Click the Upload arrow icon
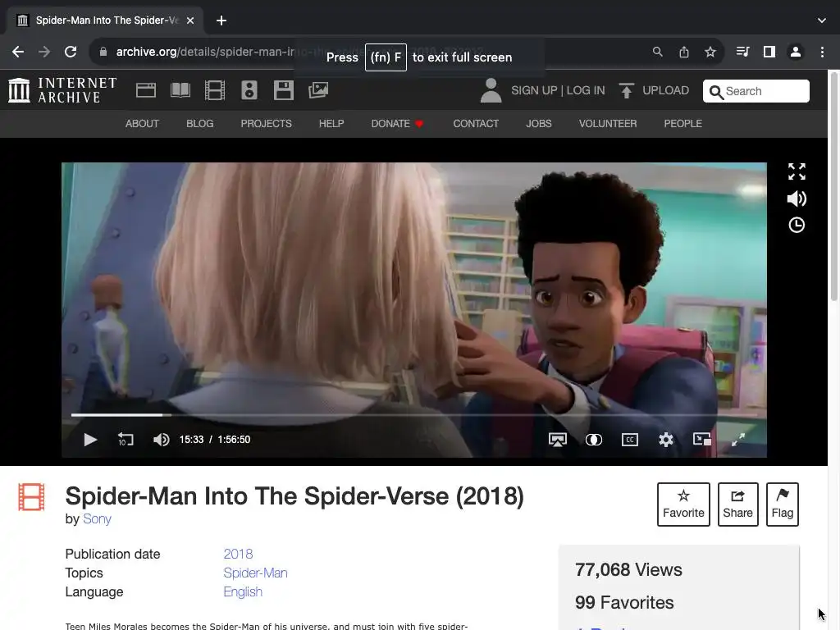This screenshot has height=630, width=840. coord(626,90)
